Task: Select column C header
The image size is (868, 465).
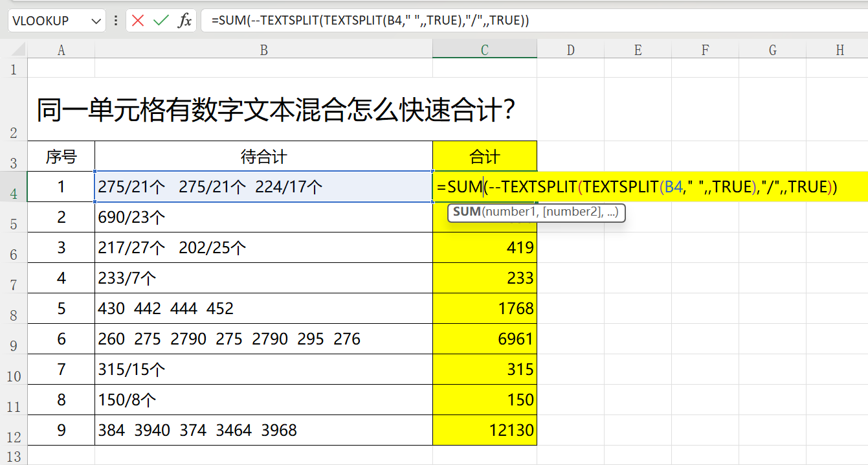Action: (x=484, y=50)
